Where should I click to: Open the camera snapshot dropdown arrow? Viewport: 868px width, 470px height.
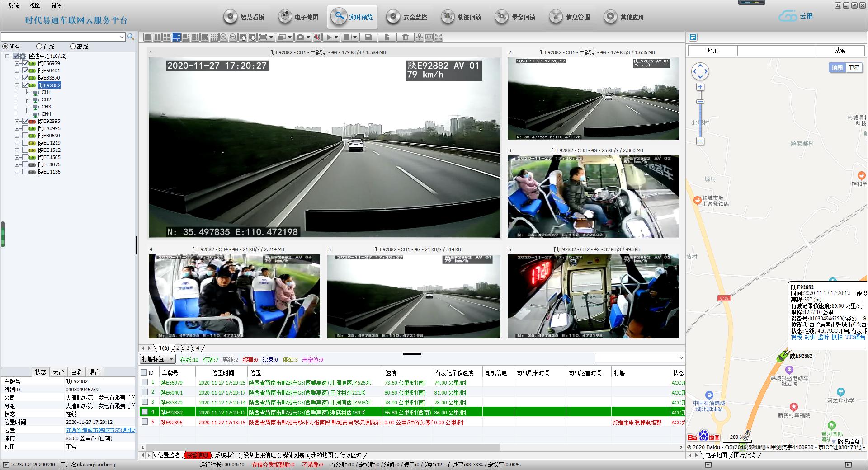pyautogui.click(x=308, y=37)
